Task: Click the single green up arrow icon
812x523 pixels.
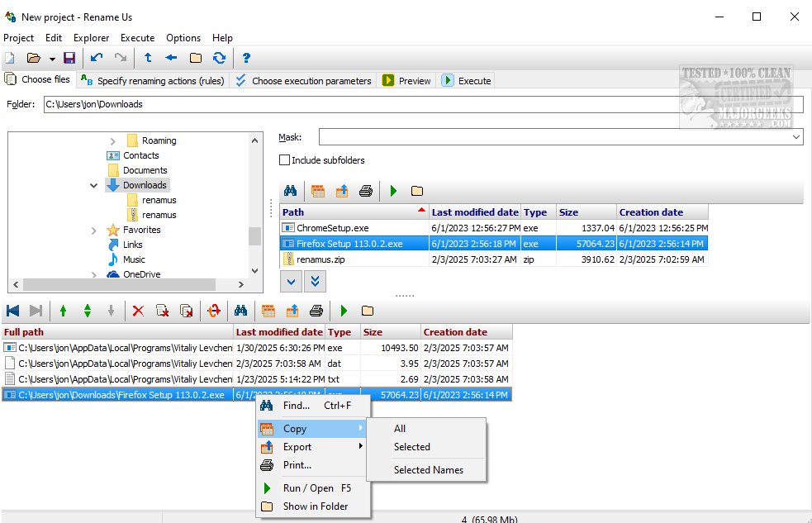Action: point(63,311)
